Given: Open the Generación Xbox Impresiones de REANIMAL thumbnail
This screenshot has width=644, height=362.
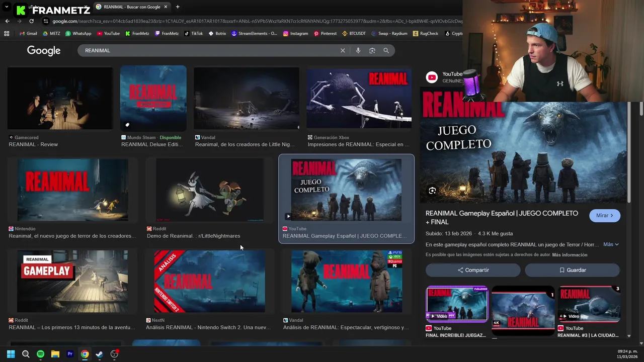Looking at the screenshot, I should tap(359, 98).
